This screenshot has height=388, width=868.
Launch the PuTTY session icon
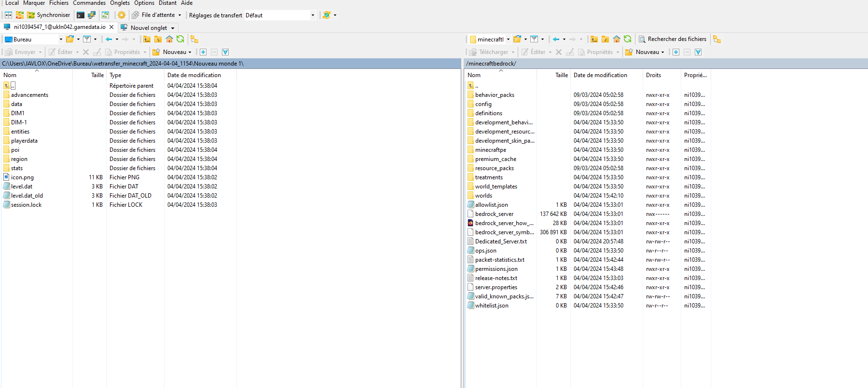point(91,15)
